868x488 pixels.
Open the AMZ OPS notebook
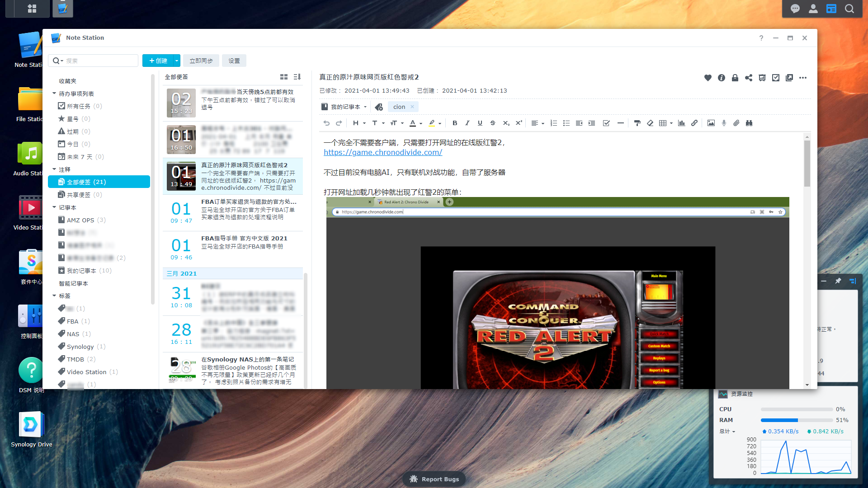(x=80, y=220)
